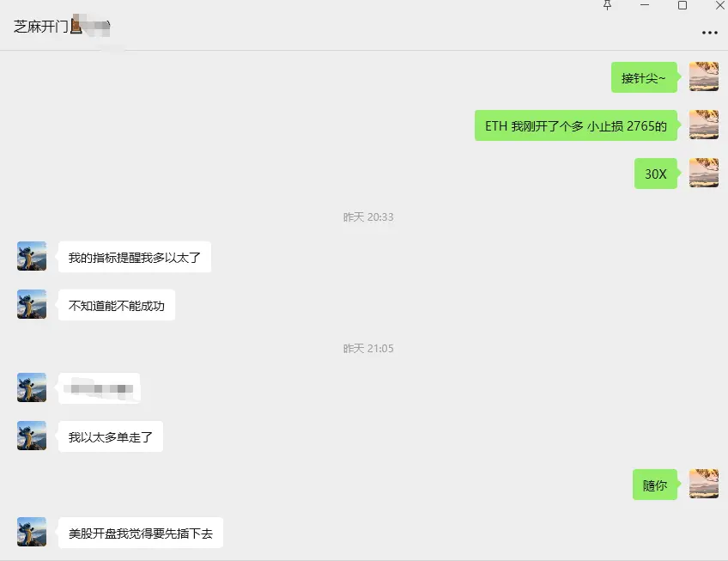Click contact avatar beside '美股开盘我觉得要先插下去'
Viewport: 728px width, 561px height.
(32, 532)
